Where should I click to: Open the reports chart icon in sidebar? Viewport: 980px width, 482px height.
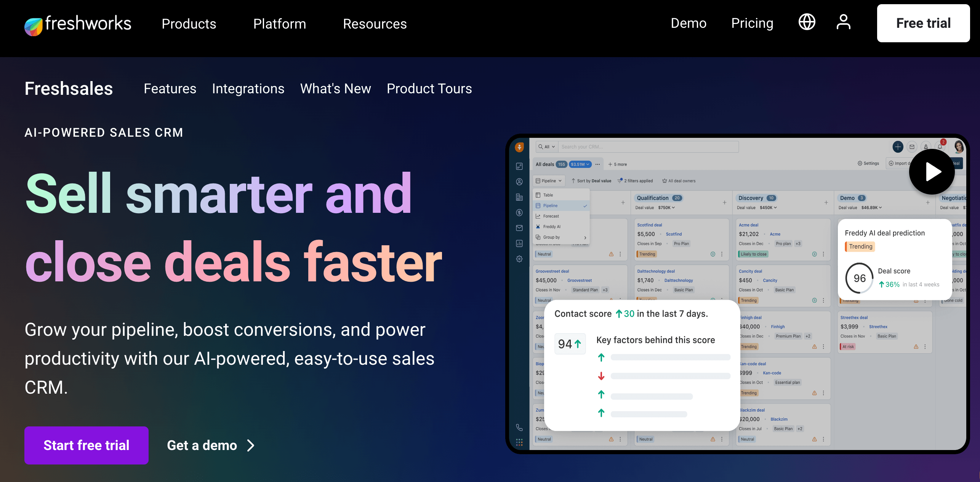click(519, 244)
